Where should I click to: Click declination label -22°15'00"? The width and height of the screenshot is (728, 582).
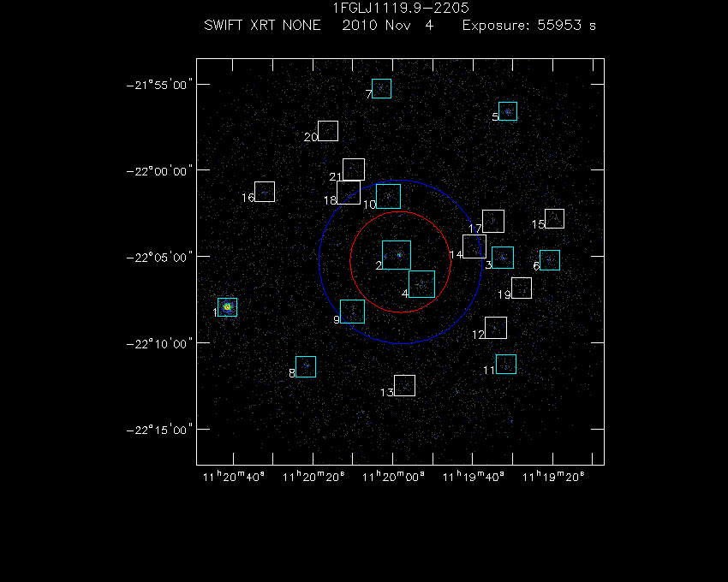coord(159,430)
